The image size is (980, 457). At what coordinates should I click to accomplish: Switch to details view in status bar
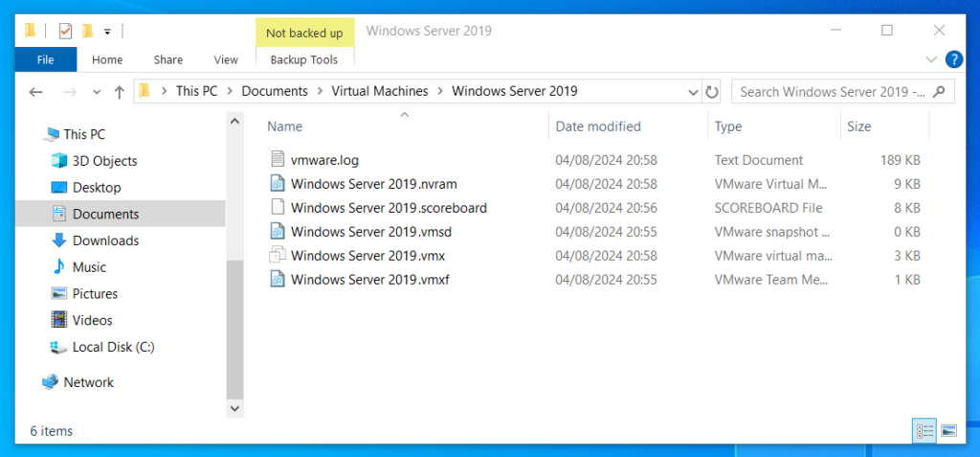(924, 431)
